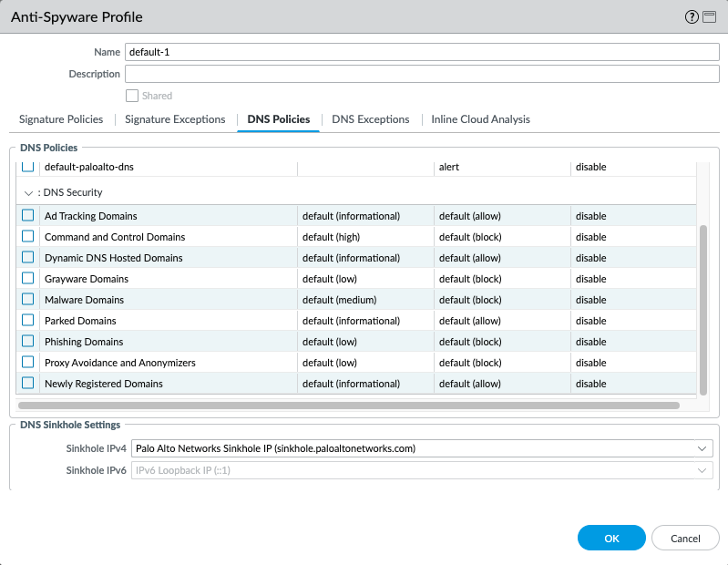Click the Name field containing default-1
This screenshot has height=565, width=728.
click(421, 53)
